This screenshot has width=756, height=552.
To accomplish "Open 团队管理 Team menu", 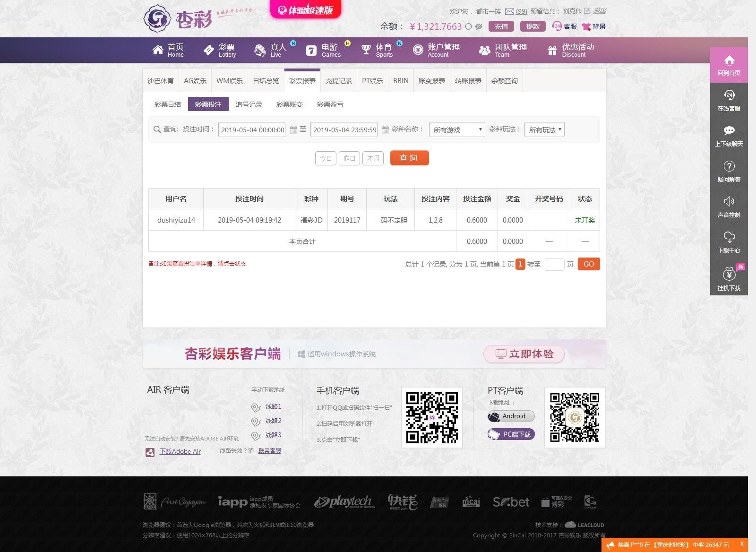I will [x=503, y=50].
